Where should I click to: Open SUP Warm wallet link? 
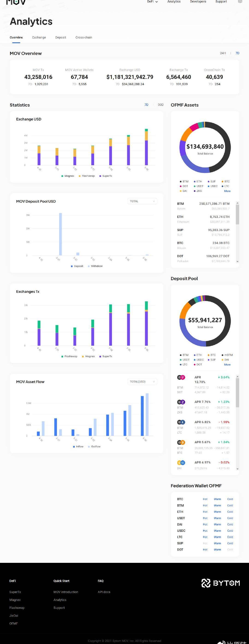217,543
